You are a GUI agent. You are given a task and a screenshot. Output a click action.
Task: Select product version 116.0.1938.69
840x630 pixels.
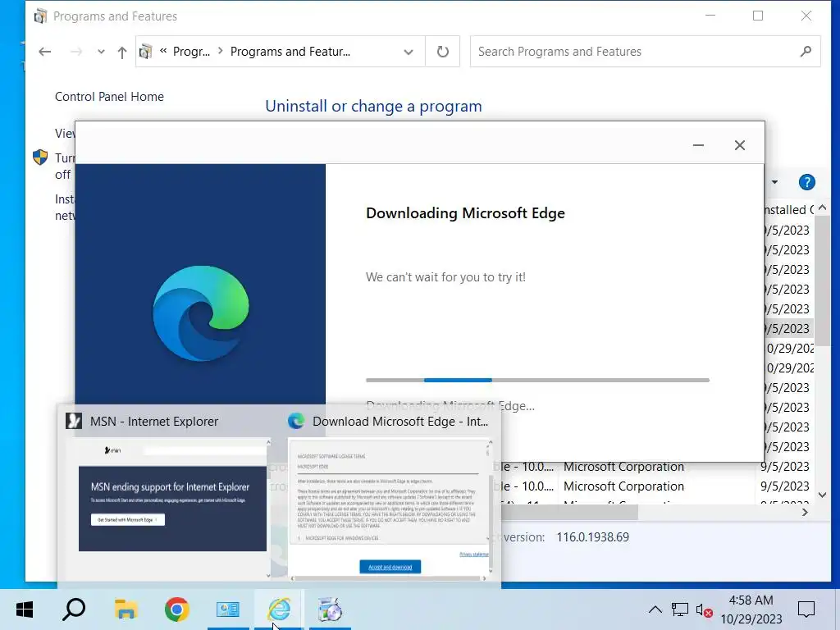click(592, 537)
